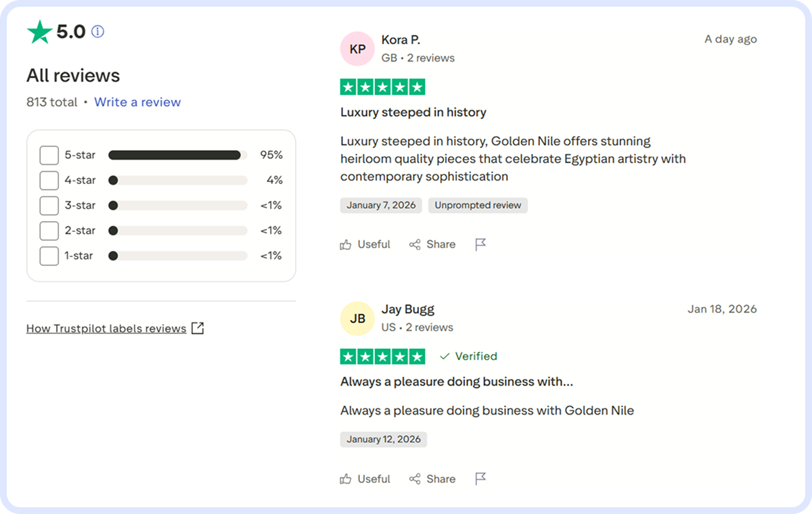Click the thumbs-up Useful icon on Jay Bugg's review
This screenshot has height=514, width=812.
(346, 479)
